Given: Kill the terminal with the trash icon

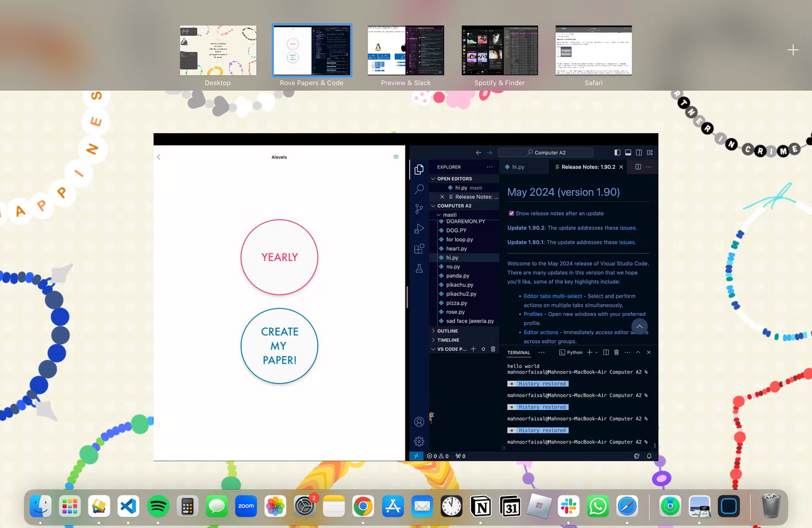Looking at the screenshot, I should (x=616, y=352).
